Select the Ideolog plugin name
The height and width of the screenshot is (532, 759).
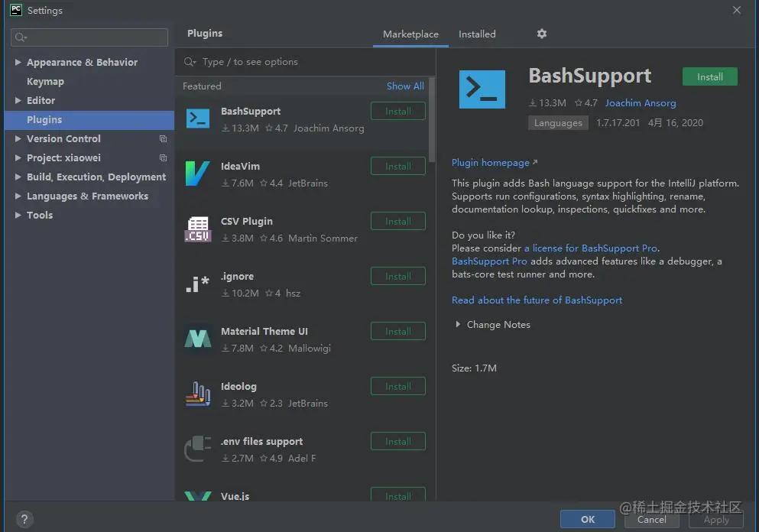coord(238,386)
